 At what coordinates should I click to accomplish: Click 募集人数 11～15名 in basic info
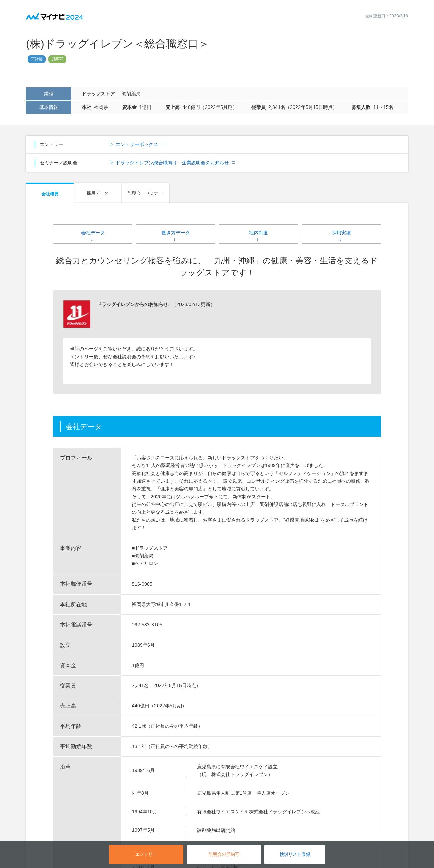click(x=372, y=107)
